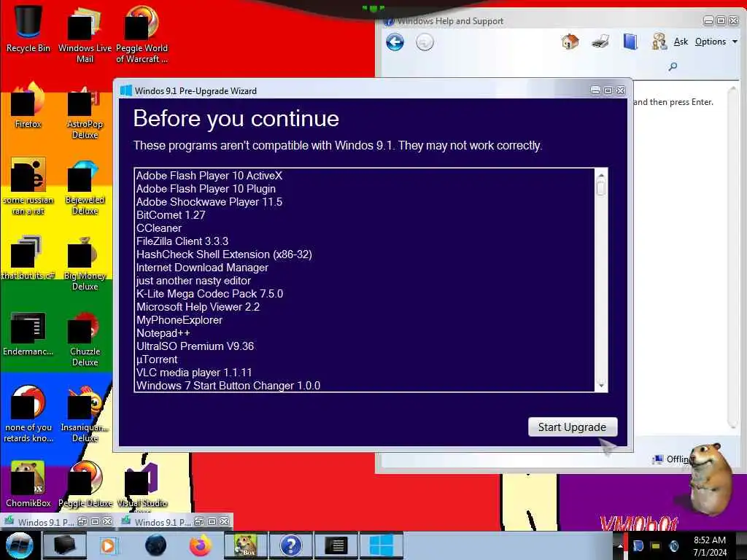Image resolution: width=747 pixels, height=560 pixels.
Task: Open Peggle Deluxe desktop icon
Action: coord(85,483)
